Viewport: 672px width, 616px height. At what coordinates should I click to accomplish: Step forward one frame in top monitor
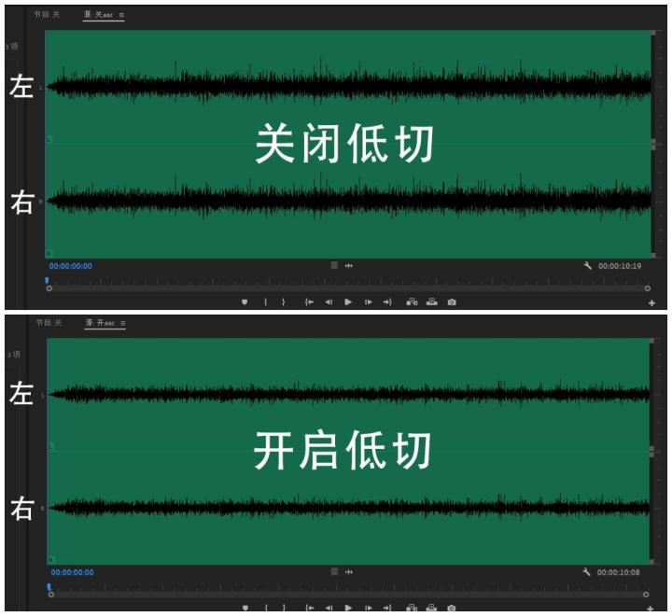coord(368,302)
